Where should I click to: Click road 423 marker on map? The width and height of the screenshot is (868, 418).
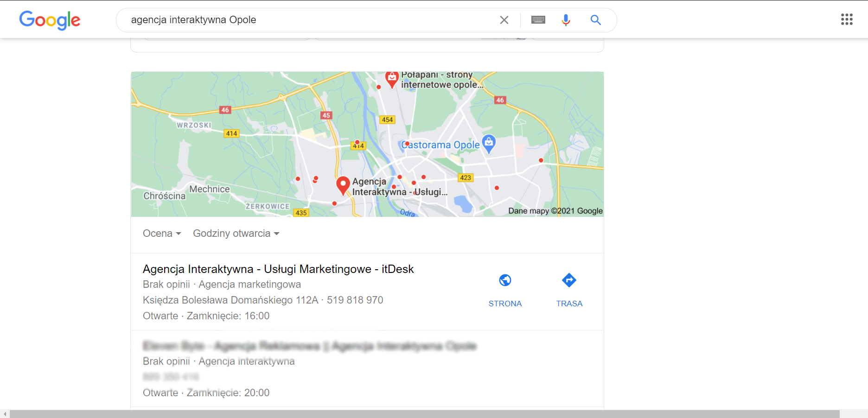coord(466,177)
